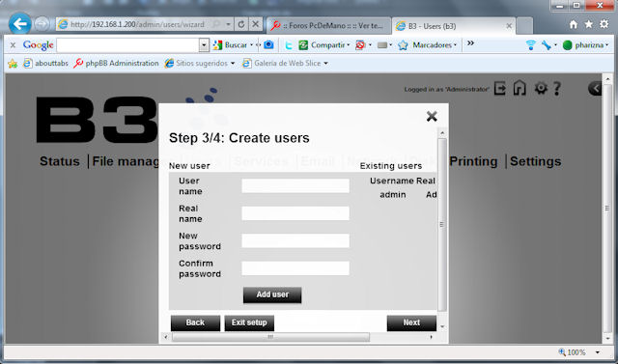Click the favorites bar add star icon
The image size is (618, 364).
[13, 64]
